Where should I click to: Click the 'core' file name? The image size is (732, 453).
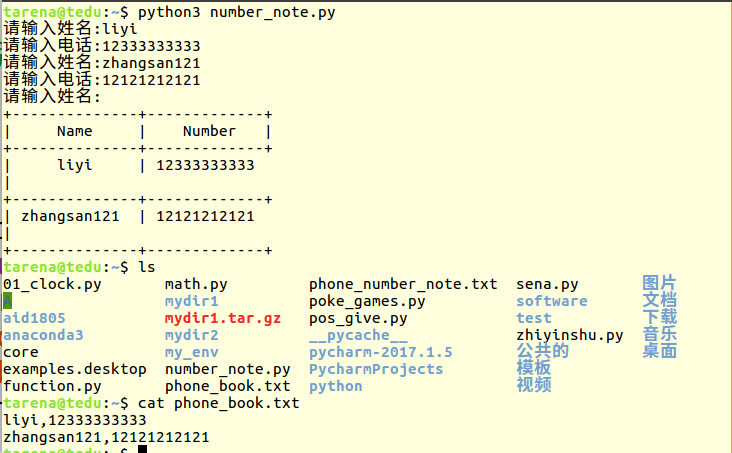[x=21, y=353]
